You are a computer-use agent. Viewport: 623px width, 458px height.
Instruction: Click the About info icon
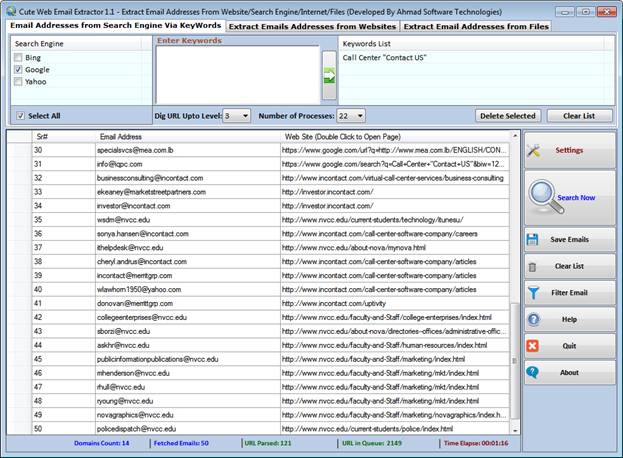tap(534, 372)
